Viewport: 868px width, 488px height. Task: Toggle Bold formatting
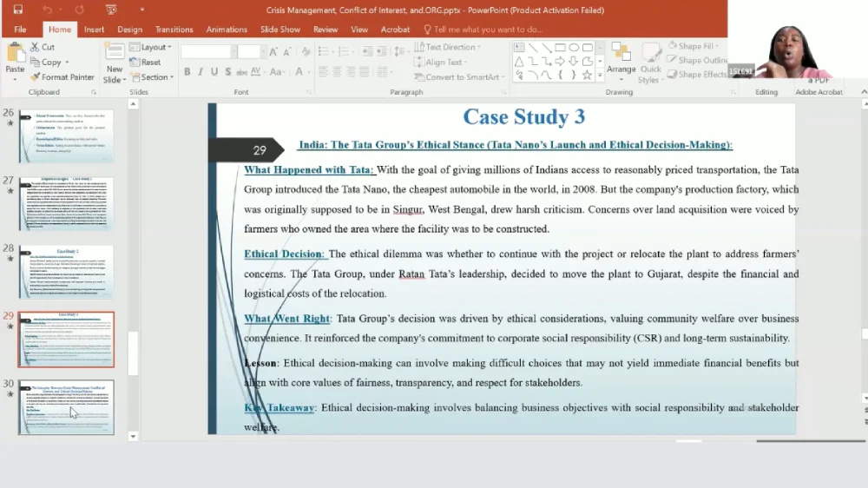187,72
